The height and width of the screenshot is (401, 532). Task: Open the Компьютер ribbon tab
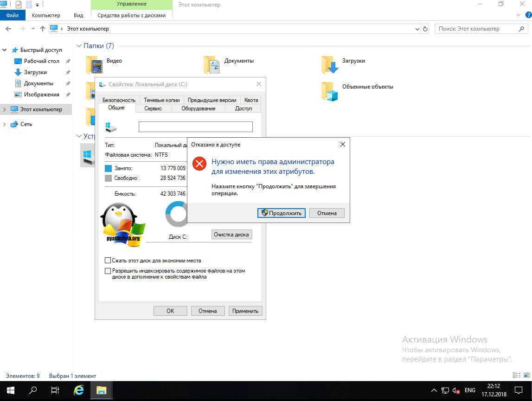pyautogui.click(x=46, y=15)
